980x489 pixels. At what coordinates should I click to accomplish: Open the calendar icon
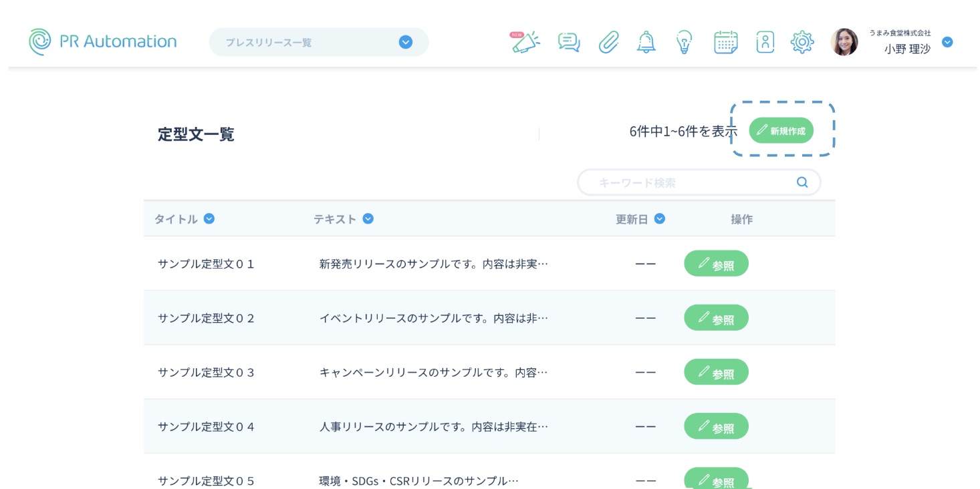coord(725,42)
